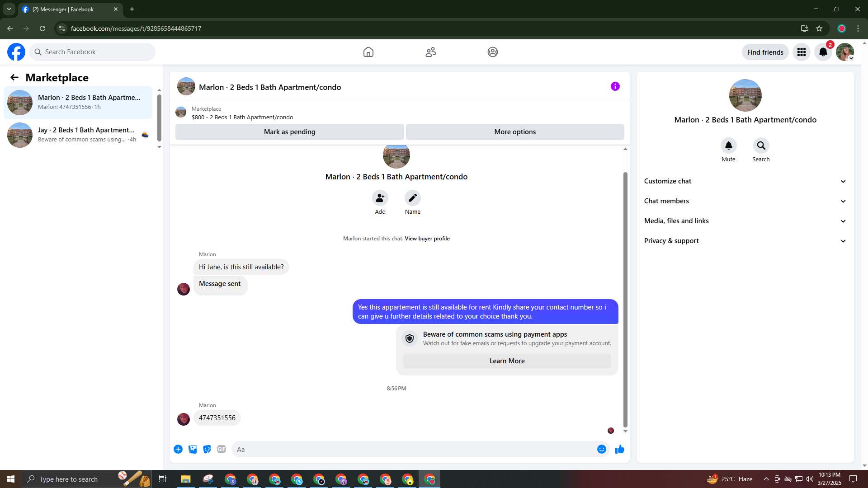Open Chrome tab search dropdown

[9, 9]
